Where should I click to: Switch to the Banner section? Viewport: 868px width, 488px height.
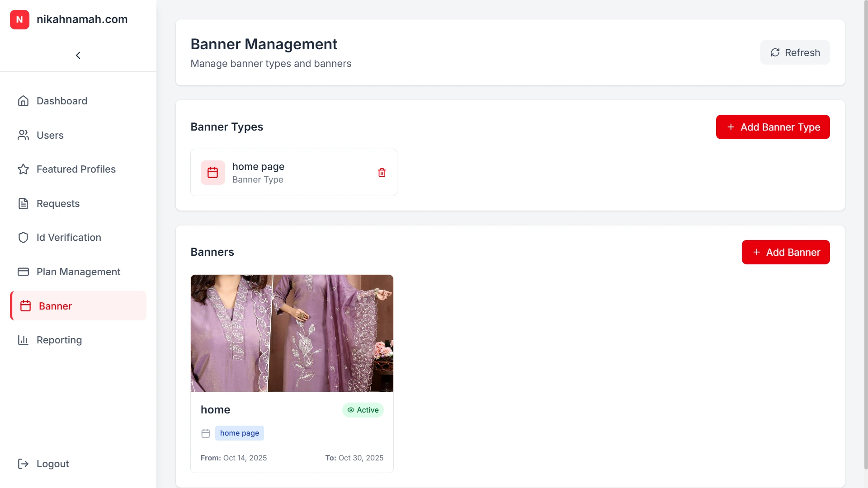point(54,306)
